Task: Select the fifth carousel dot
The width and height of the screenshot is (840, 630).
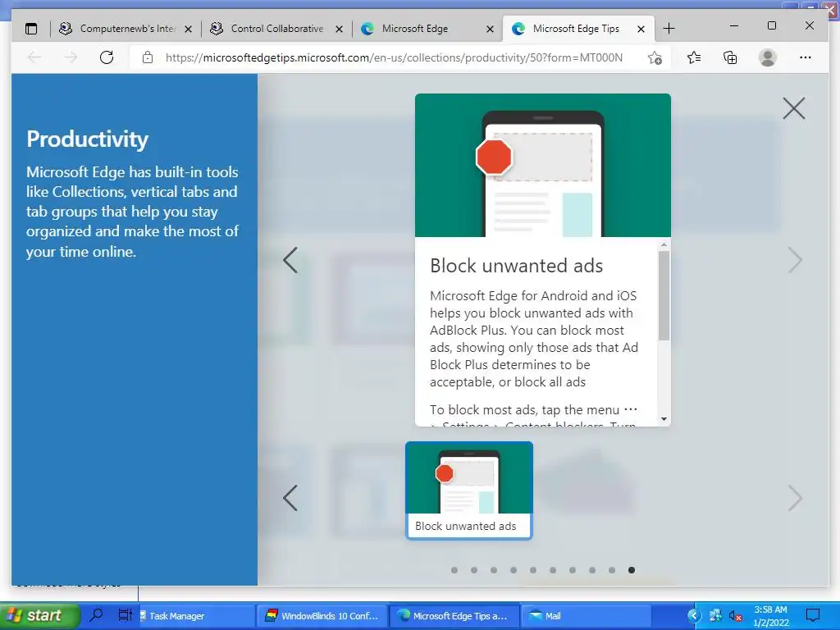Action: 533,570
